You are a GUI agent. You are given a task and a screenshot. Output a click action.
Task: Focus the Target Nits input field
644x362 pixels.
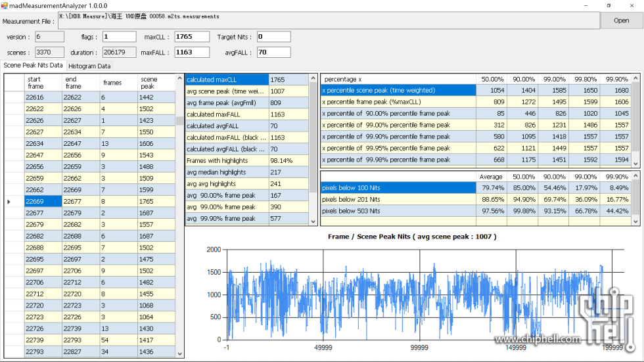[273, 37]
